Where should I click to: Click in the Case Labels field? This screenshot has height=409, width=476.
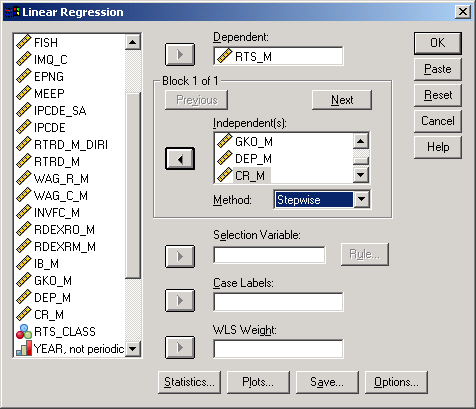click(x=278, y=302)
